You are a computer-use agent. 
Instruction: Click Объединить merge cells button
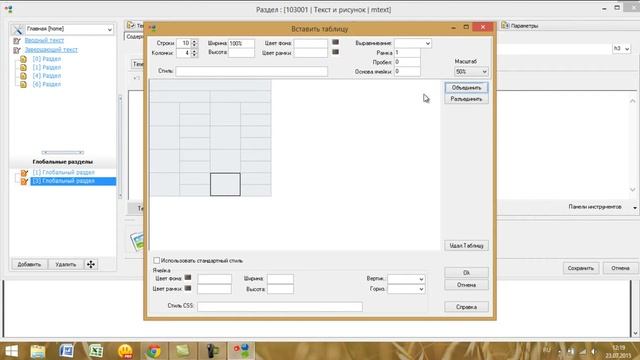466,88
